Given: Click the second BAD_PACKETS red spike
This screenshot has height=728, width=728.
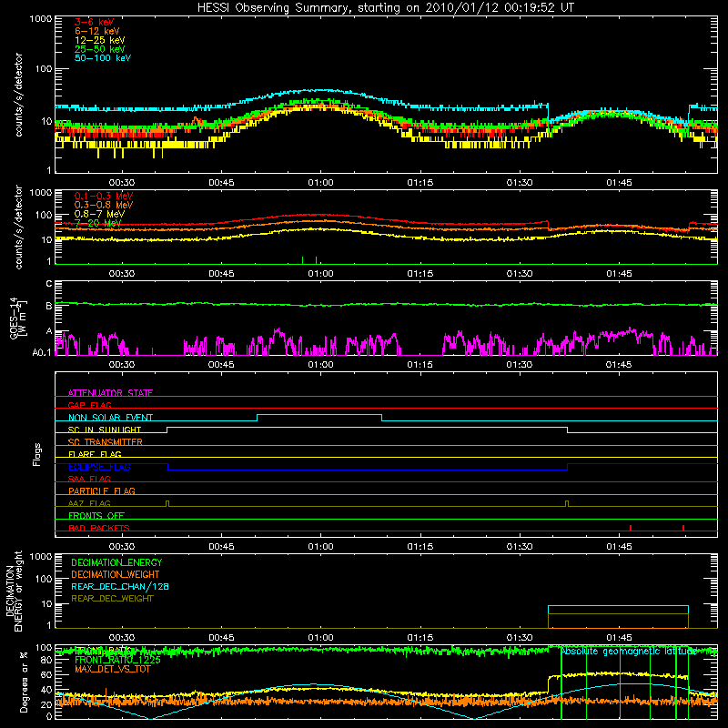Looking at the screenshot, I should click(683, 528).
